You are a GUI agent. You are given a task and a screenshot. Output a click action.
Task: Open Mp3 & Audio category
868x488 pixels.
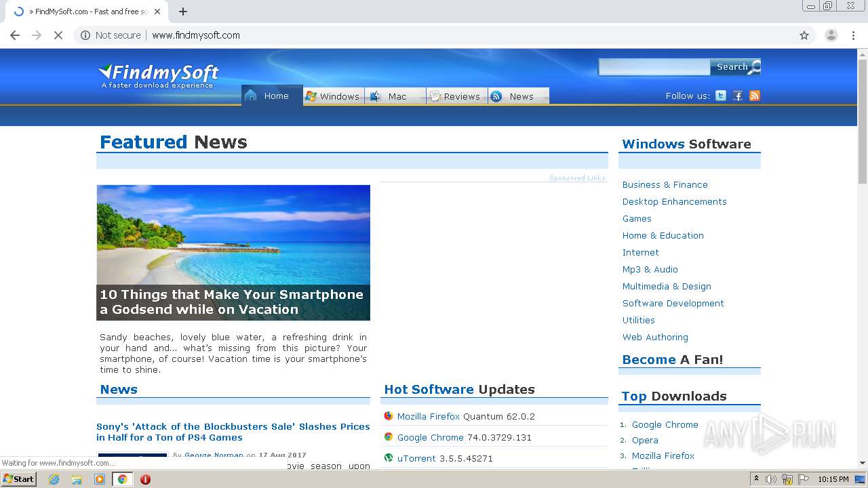(x=650, y=269)
